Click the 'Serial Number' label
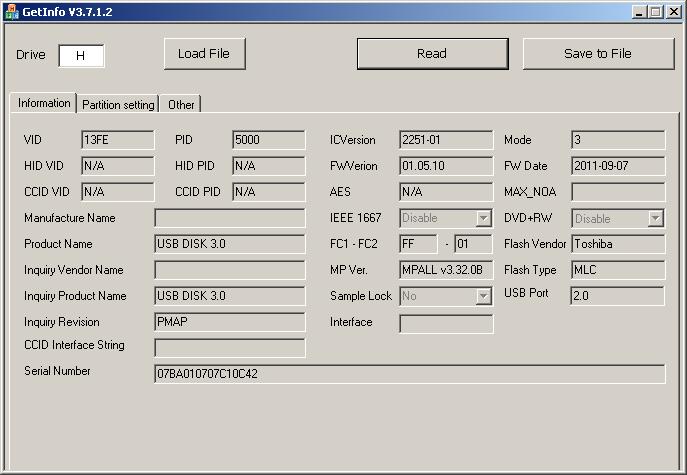Image resolution: width=687 pixels, height=475 pixels. click(57, 371)
